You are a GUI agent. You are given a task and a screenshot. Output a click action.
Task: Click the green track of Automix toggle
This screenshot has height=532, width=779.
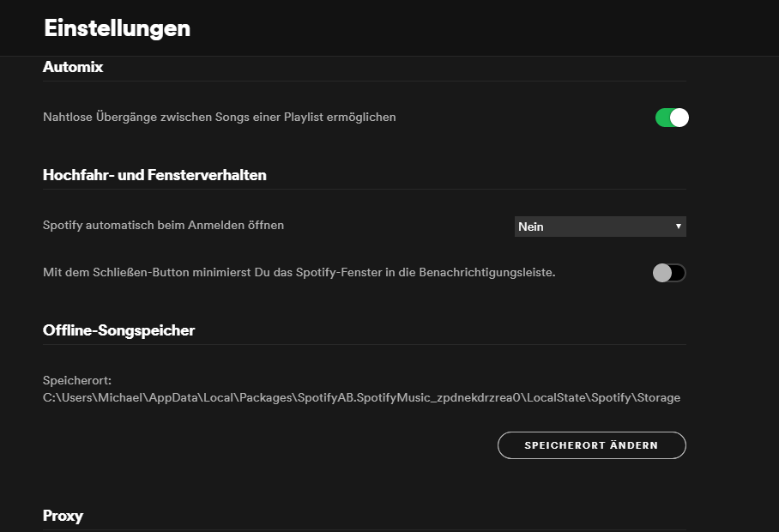tap(662, 118)
